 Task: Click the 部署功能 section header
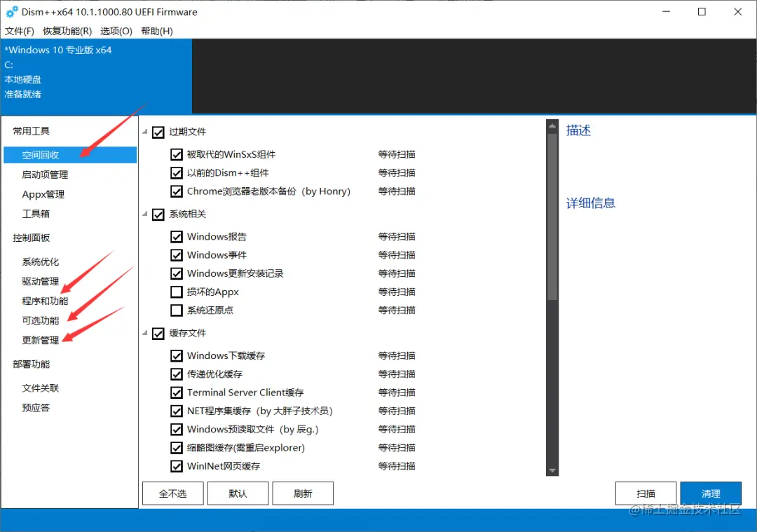pos(32,364)
